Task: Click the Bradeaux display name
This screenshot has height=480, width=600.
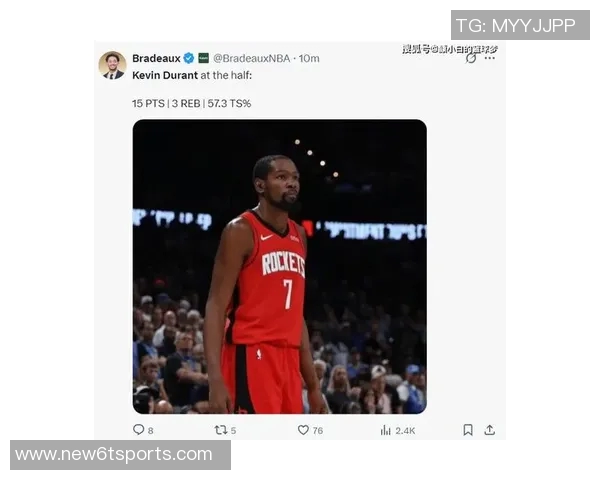Action: click(x=156, y=58)
